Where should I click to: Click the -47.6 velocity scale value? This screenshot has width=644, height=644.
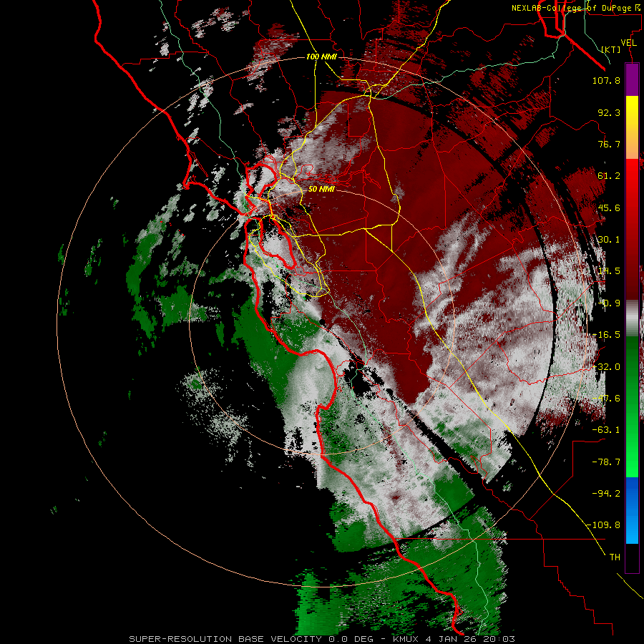click(606, 399)
